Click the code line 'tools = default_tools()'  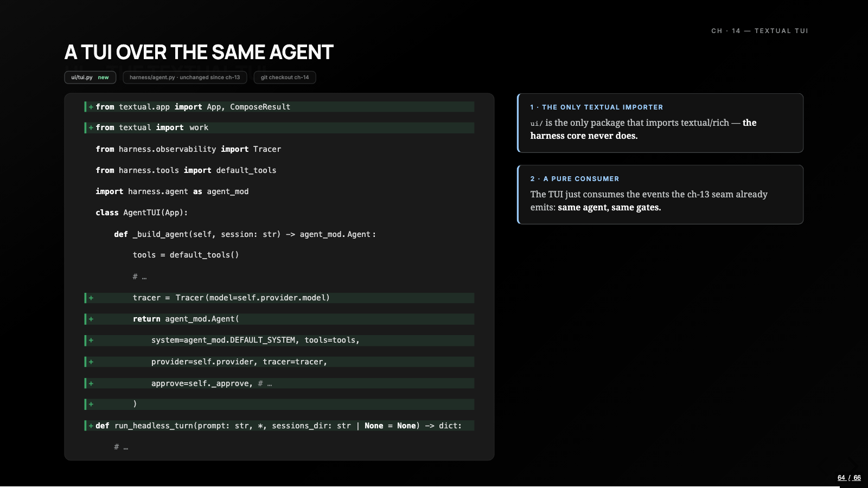[x=186, y=255]
